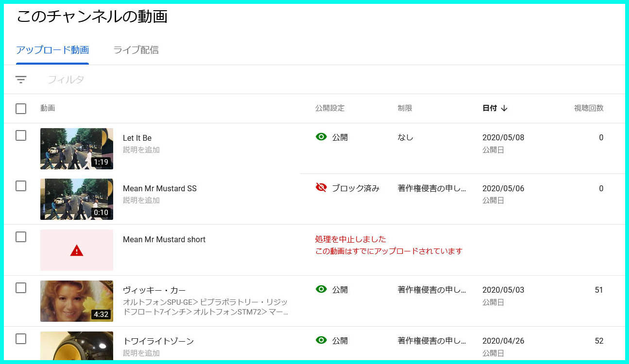Click the view count 51
The image size is (629, 364).
599,290
